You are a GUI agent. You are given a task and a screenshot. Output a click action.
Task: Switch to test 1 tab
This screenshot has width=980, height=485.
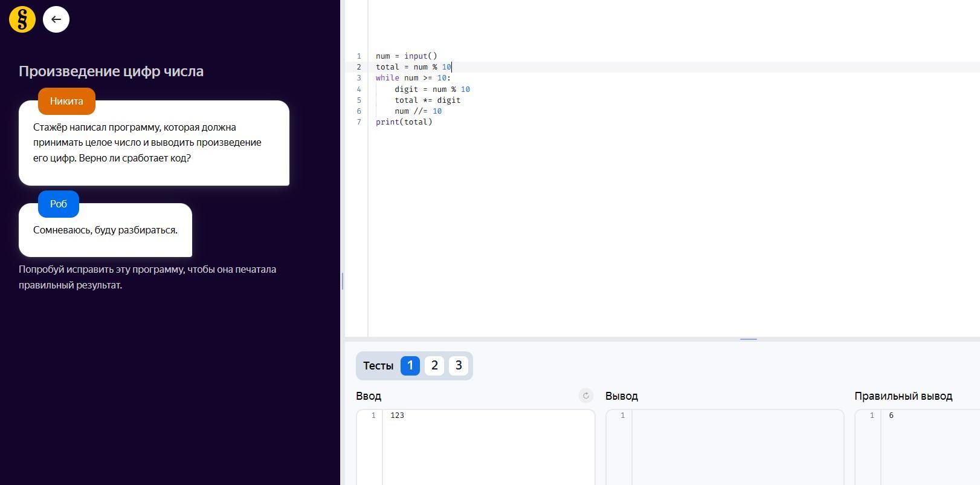click(x=410, y=365)
